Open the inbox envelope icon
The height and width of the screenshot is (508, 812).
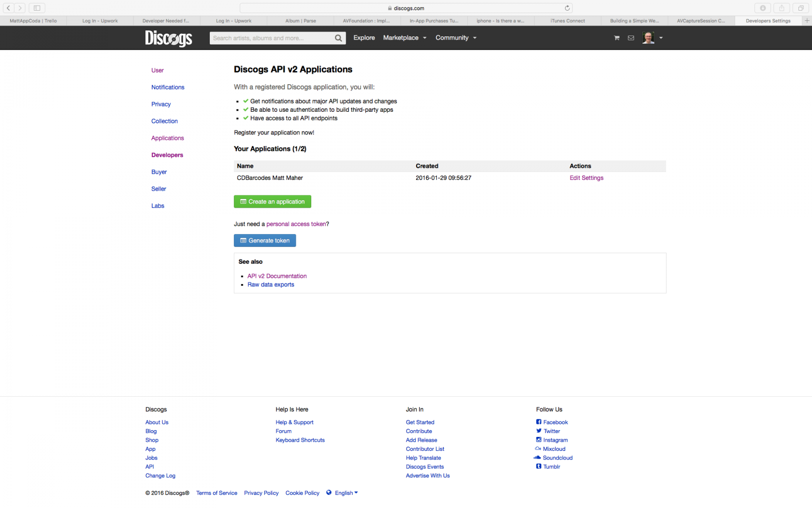(x=631, y=38)
